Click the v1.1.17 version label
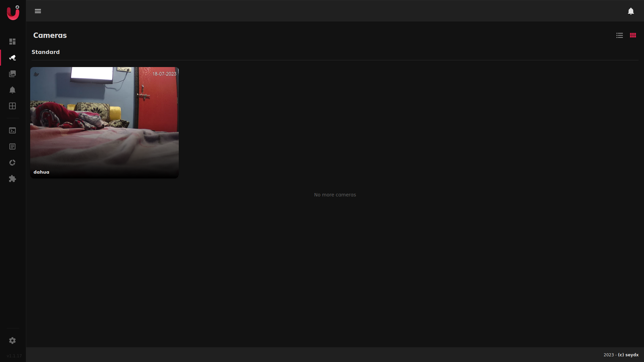Screen dimensions: 644x362 point(14,356)
